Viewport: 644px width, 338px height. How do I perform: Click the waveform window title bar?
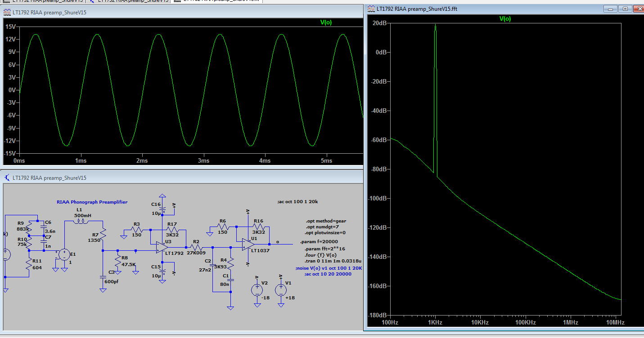pos(183,12)
